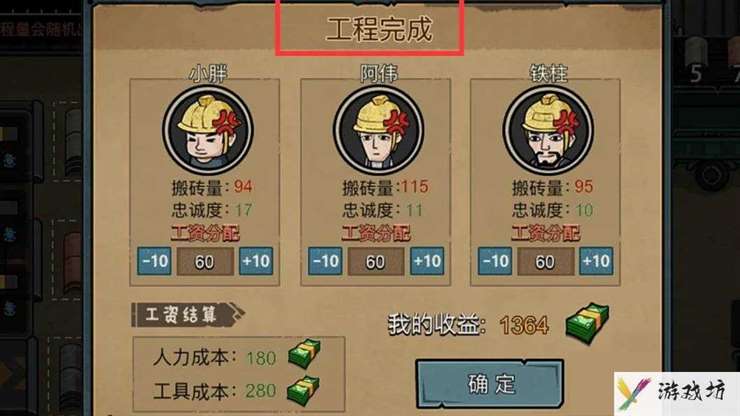Increase 阿伟's wage by 10

click(x=427, y=261)
